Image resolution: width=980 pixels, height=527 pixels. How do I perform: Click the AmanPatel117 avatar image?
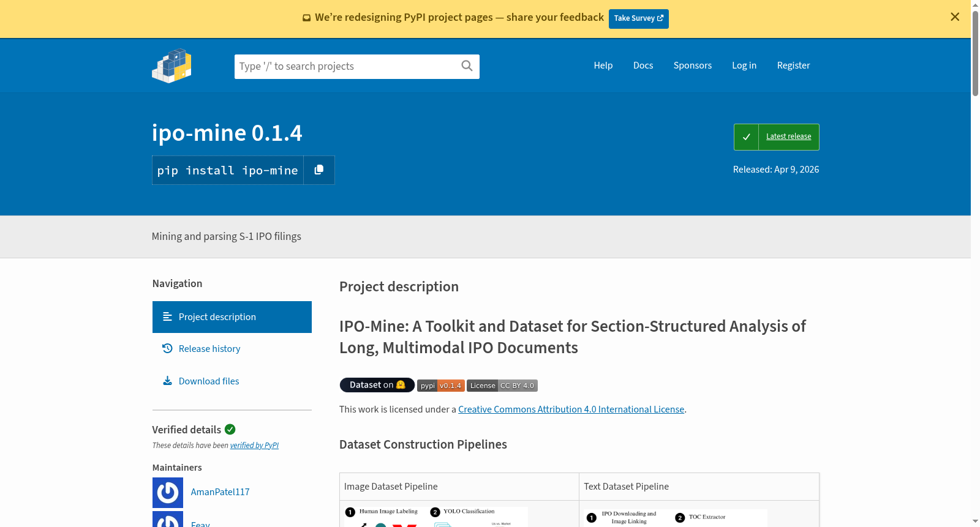[x=168, y=493]
